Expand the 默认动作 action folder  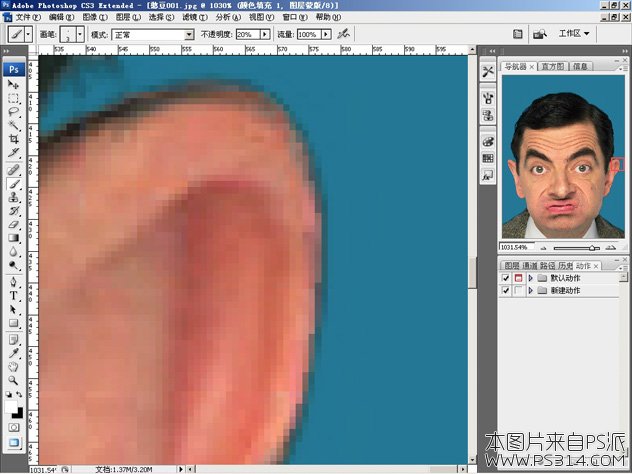[530, 277]
